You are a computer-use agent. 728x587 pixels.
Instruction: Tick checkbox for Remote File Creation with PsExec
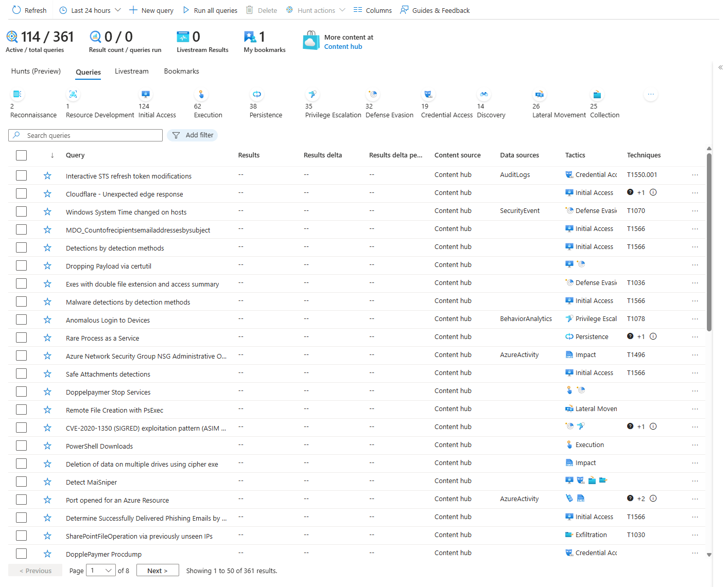pos(21,410)
